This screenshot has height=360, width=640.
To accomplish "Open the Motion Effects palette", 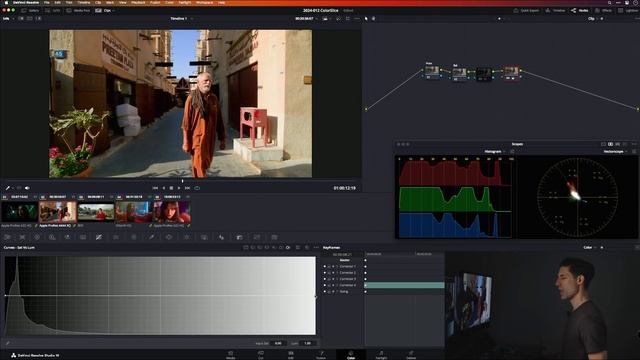I will click(83, 237).
